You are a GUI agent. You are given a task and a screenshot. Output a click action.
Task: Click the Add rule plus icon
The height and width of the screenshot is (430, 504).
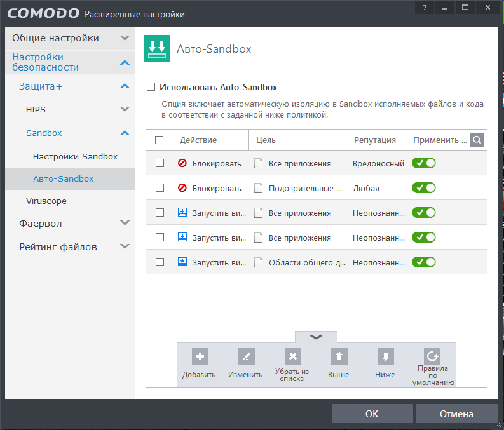200,356
